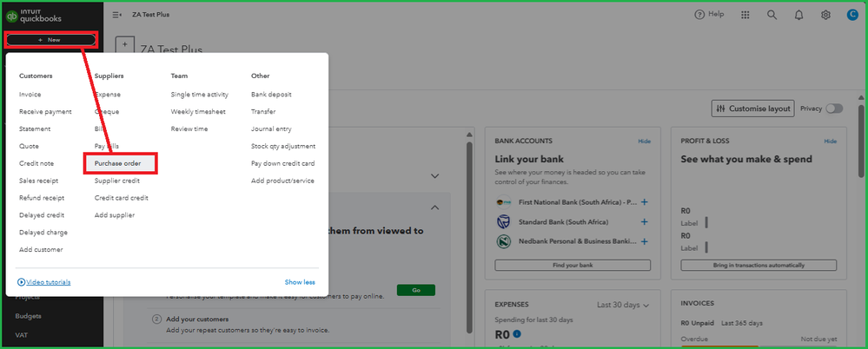Select Sales receipt
This screenshot has height=349, width=868.
click(x=39, y=181)
